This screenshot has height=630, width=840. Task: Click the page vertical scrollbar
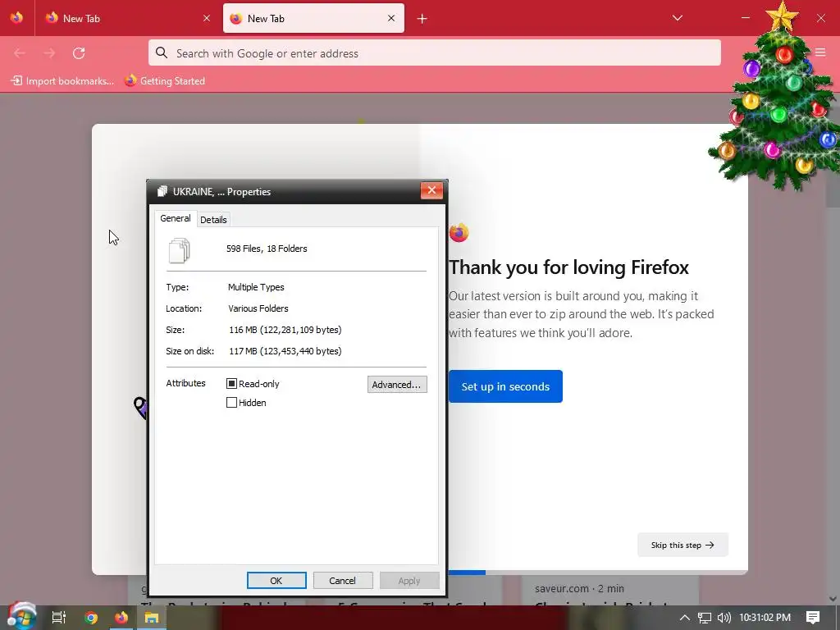(x=833, y=348)
